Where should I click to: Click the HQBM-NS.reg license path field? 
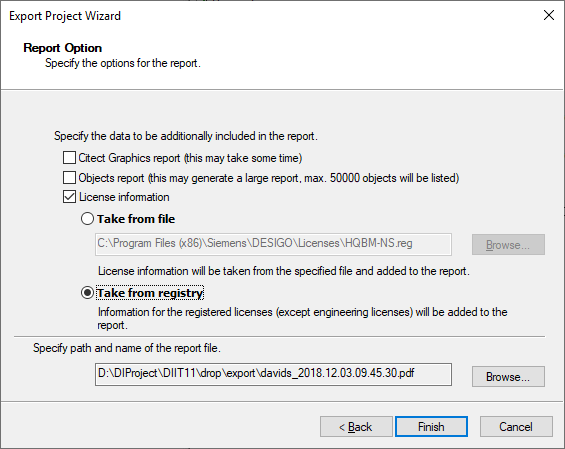(x=273, y=244)
